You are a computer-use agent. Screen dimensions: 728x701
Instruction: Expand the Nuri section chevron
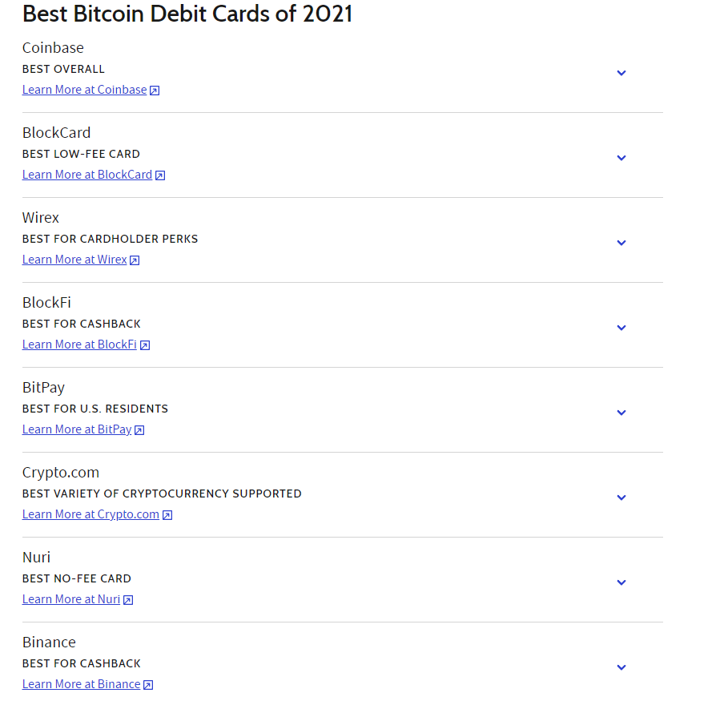coord(621,582)
